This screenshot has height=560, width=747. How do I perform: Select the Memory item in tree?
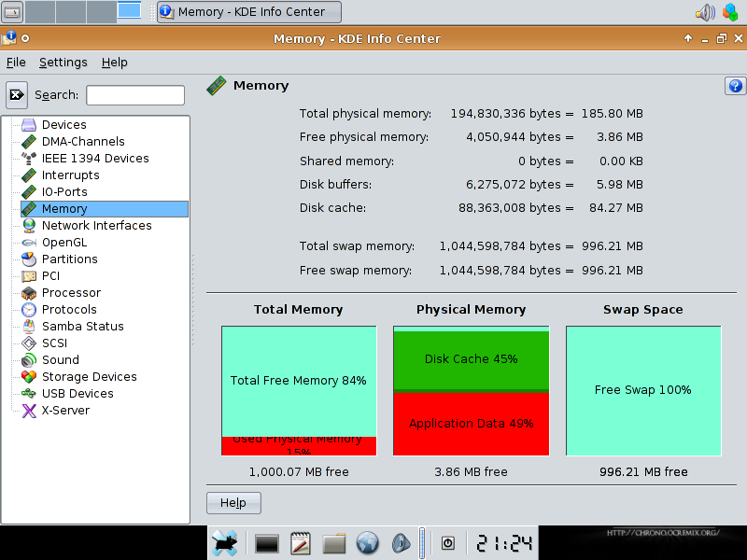pyautogui.click(x=105, y=209)
